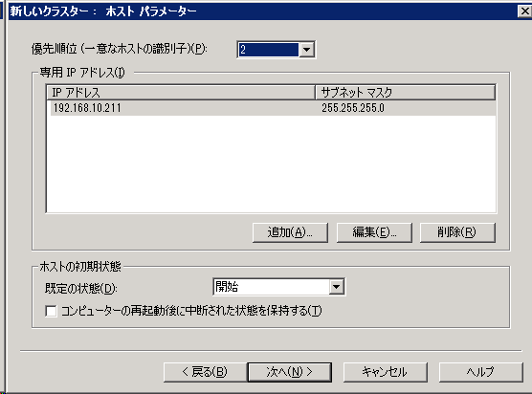This screenshot has width=532, height=394.
Task: Click the 削除(R) button
Action: [x=457, y=232]
